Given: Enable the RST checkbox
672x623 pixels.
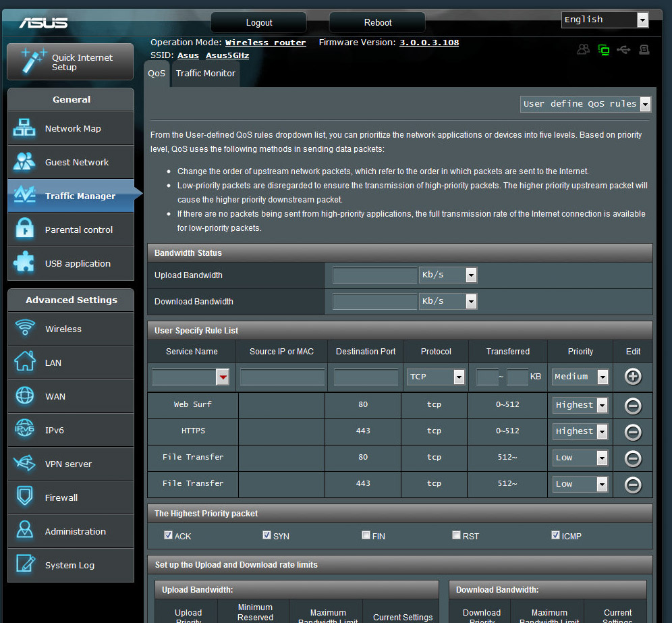Looking at the screenshot, I should (456, 535).
